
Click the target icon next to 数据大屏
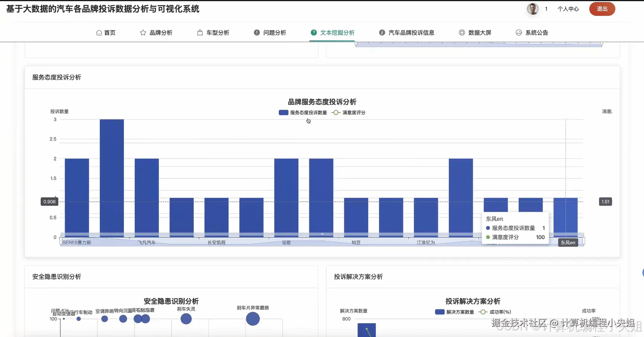point(461,32)
